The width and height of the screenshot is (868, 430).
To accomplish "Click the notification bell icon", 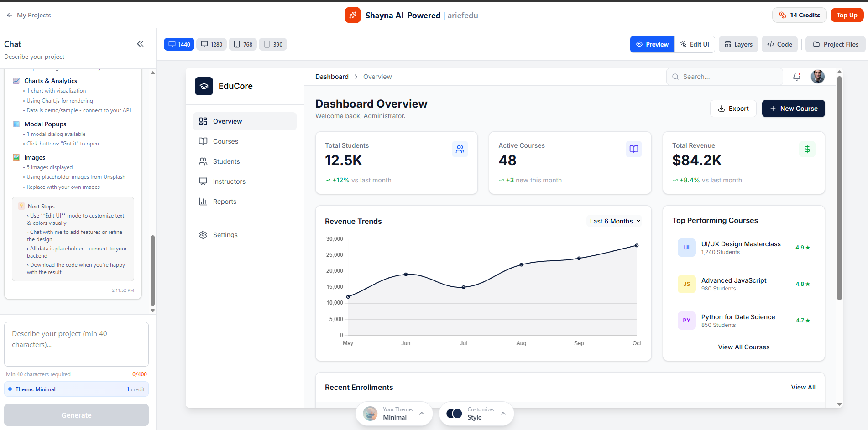I will (x=797, y=77).
